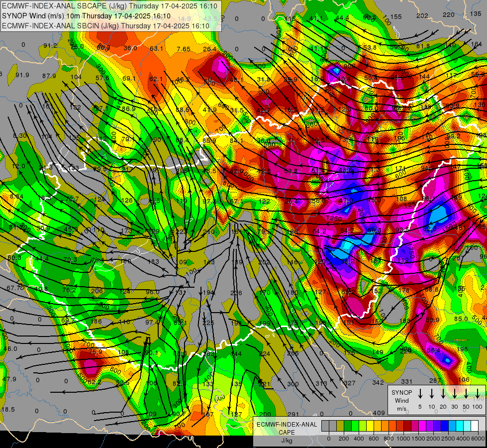Click the SYNOP Wind m/s legend label
The height and width of the screenshot is (448, 487).
(401, 400)
